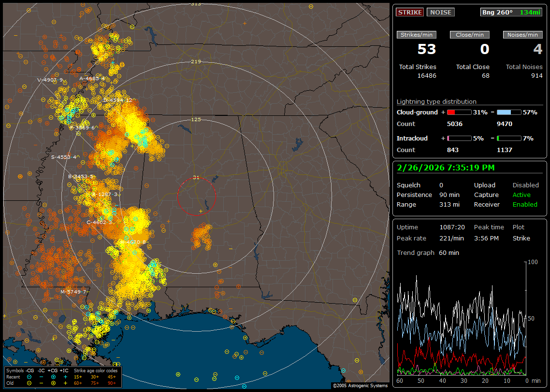Click the red positive cloud-ground percentage bar
Image resolution: width=550 pixels, height=392 pixels.
[x=459, y=112]
